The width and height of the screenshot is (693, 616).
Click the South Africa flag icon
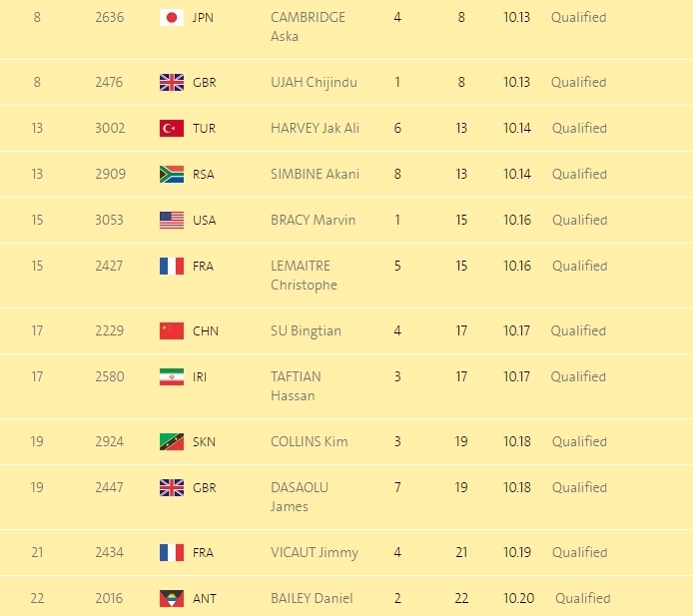tap(172, 174)
